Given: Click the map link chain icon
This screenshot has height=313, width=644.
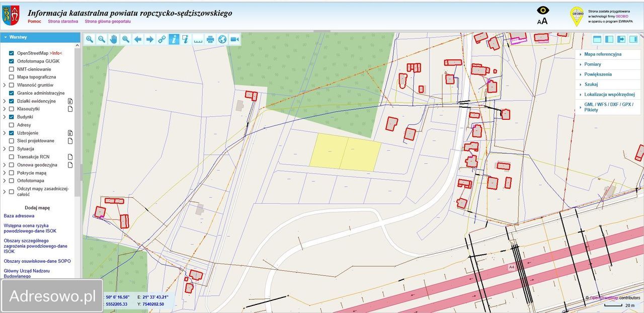Looking at the screenshot, I should point(162,39).
